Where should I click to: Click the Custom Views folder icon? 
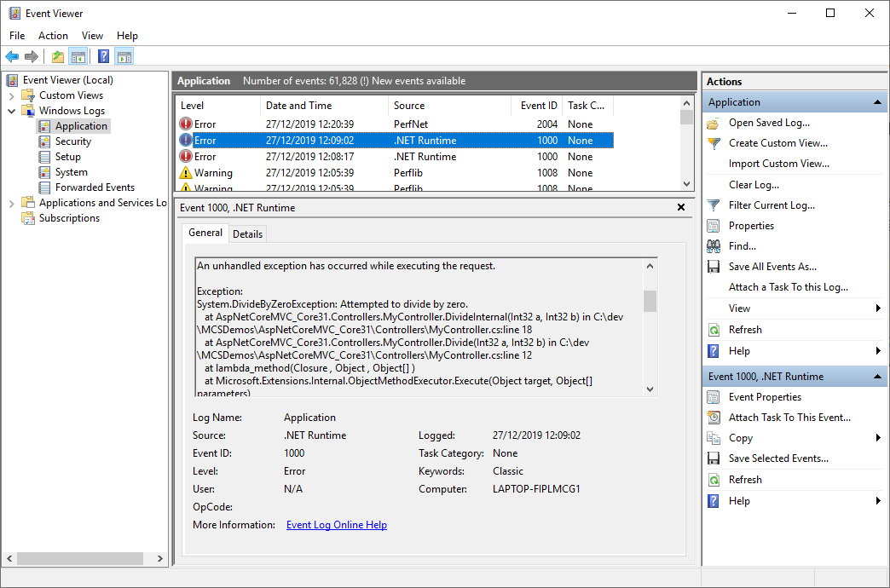coord(28,95)
